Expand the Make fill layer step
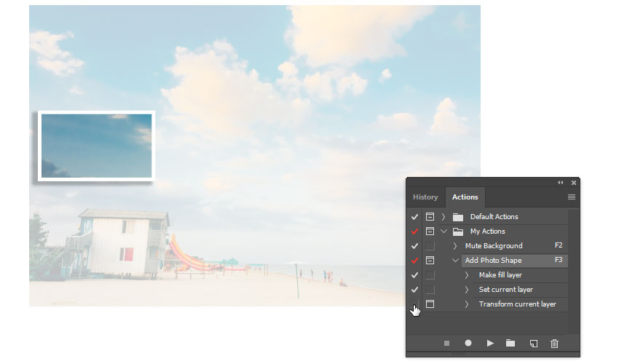Viewport: 619px width, 364px height. tap(467, 275)
